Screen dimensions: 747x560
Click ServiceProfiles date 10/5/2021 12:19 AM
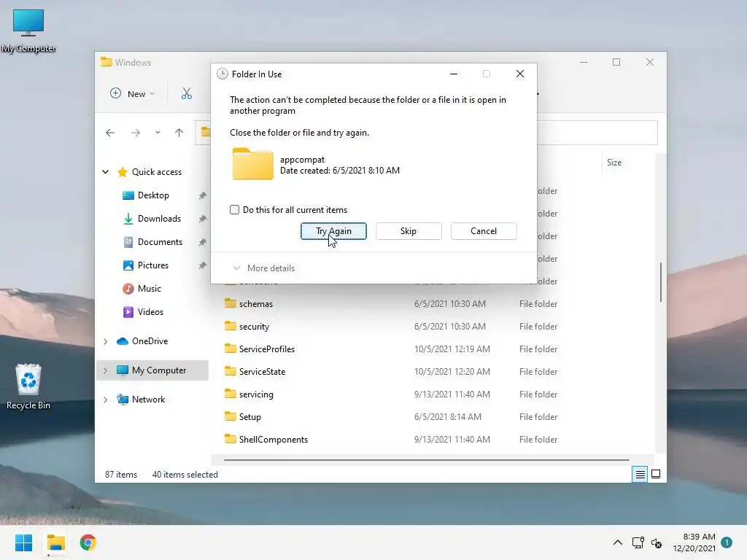tap(452, 349)
